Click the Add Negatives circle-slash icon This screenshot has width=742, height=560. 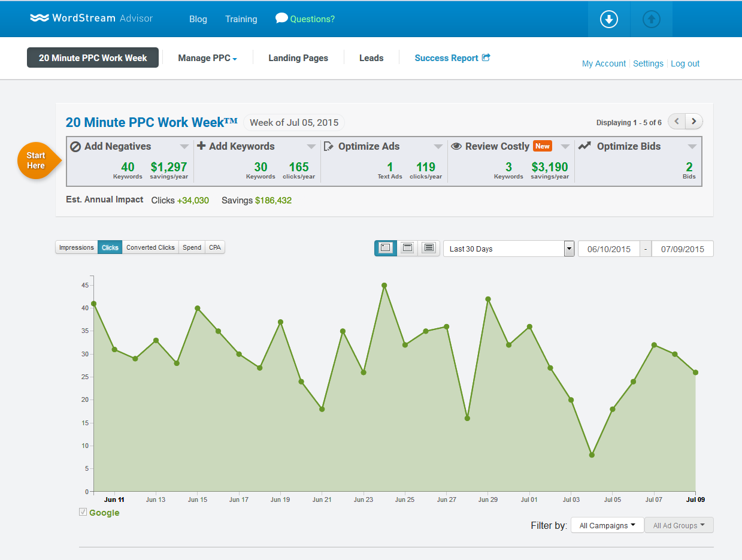click(x=75, y=146)
